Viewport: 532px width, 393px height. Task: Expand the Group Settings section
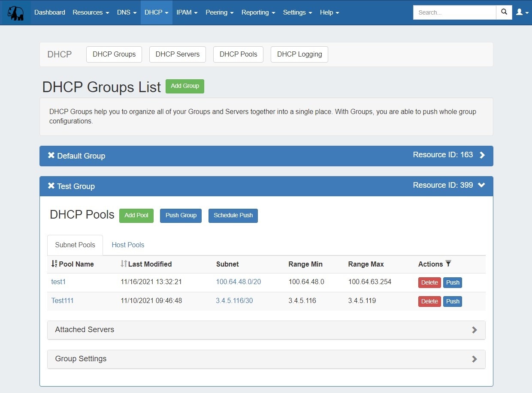(x=474, y=359)
